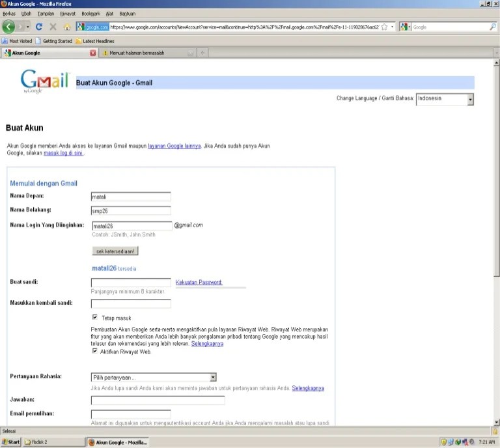Click the Email pemulihan field
The height and width of the screenshot is (448, 500).
131,414
